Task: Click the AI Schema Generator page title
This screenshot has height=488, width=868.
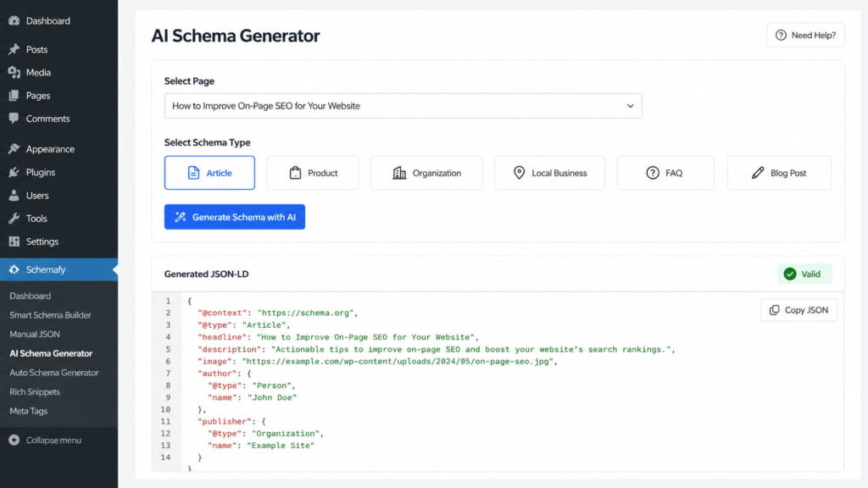Action: 236,36
